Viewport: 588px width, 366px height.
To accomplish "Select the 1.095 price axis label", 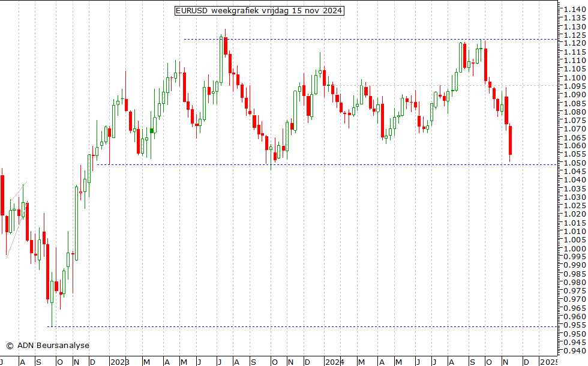I will pos(575,86).
